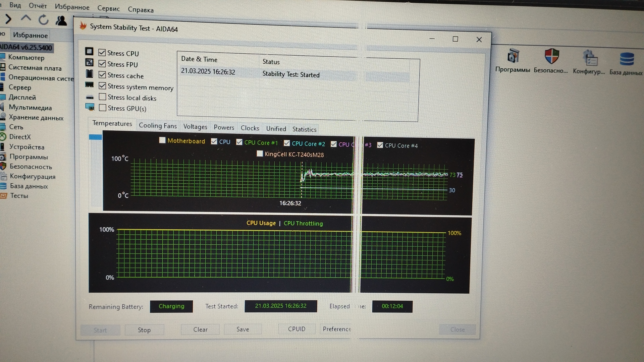Disable the Stress CPU checkbox
Screen dimensions: 644x362
click(x=102, y=53)
